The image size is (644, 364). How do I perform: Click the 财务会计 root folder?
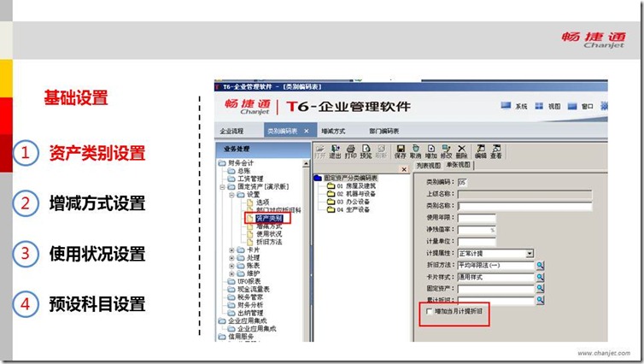pyautogui.click(x=241, y=163)
